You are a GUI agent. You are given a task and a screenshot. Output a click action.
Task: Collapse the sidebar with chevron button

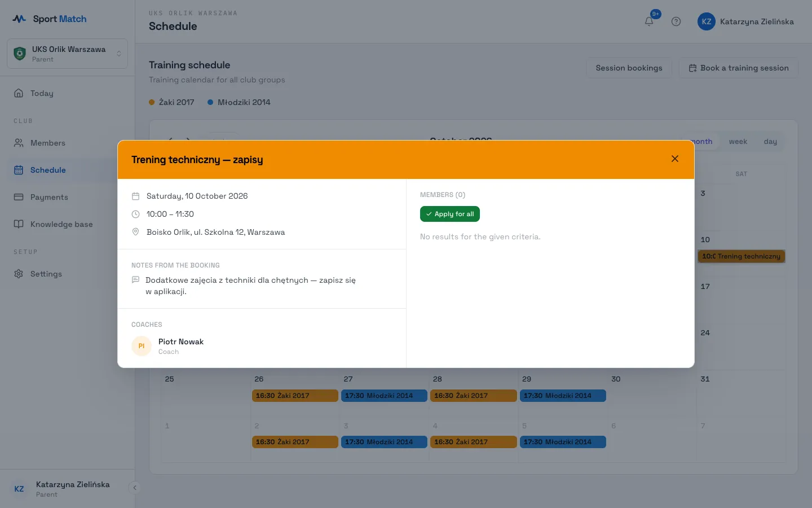pos(135,488)
